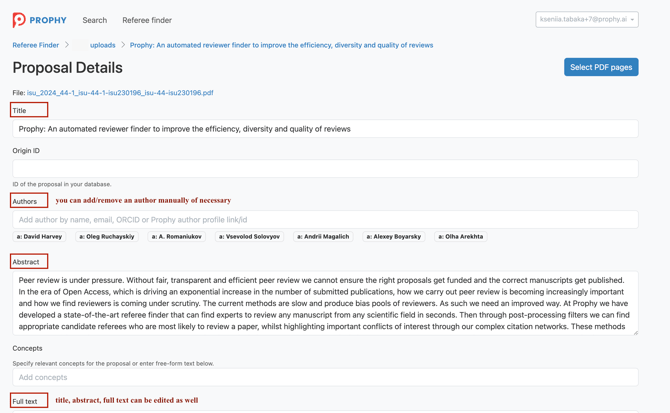
Task: Select the A. Romaniukov author tag
Action: [176, 237]
